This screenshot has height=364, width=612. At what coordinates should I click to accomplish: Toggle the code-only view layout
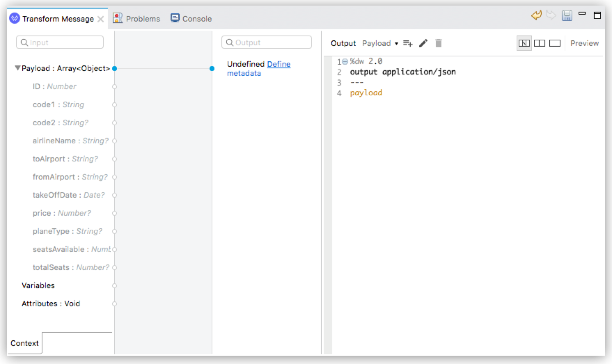click(x=554, y=43)
